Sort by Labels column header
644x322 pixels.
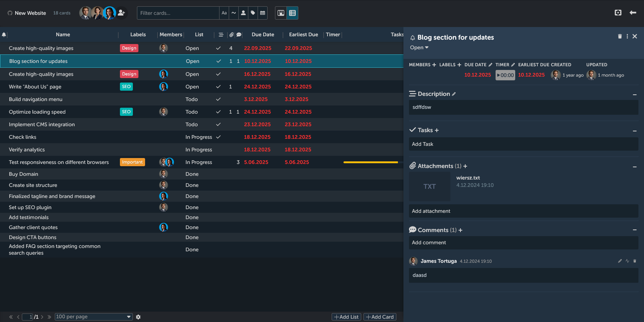138,34
